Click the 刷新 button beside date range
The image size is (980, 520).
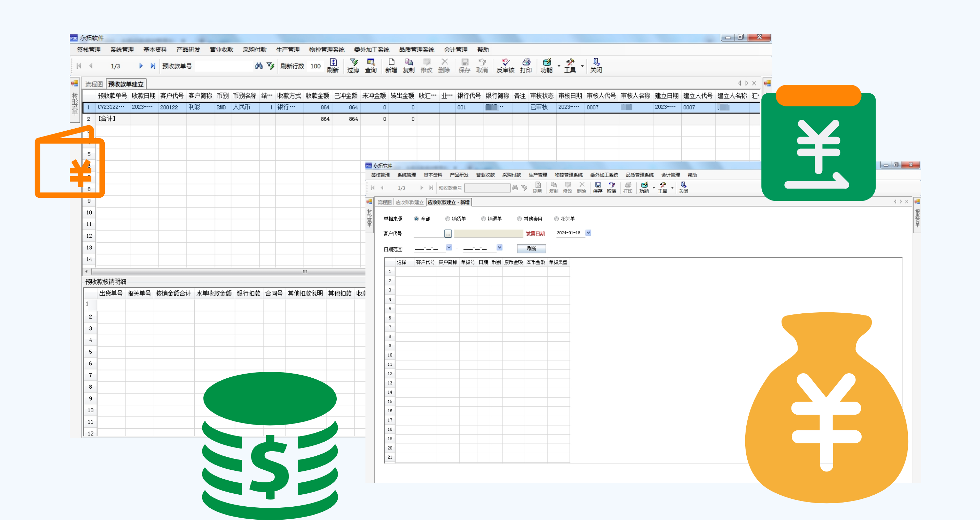(x=531, y=249)
